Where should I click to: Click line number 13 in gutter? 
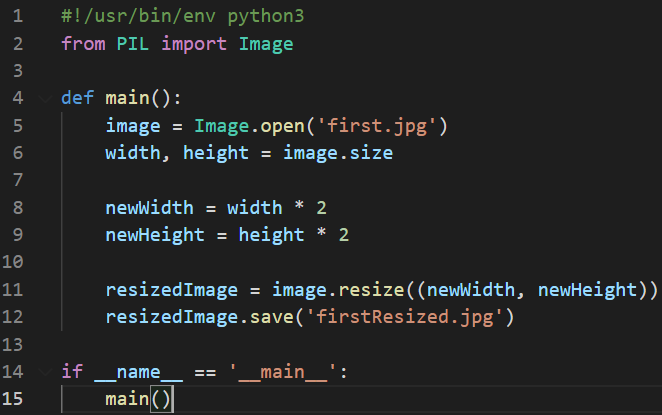point(13,344)
